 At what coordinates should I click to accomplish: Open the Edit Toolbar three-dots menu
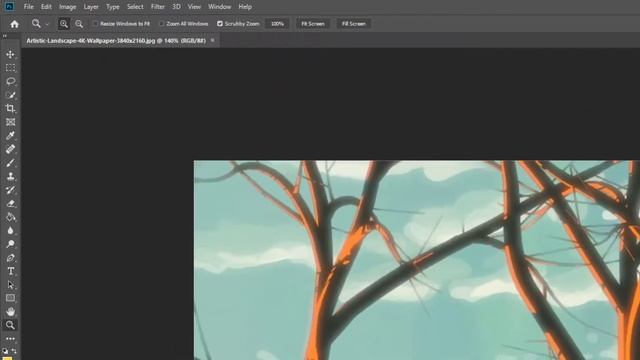[x=10, y=339]
